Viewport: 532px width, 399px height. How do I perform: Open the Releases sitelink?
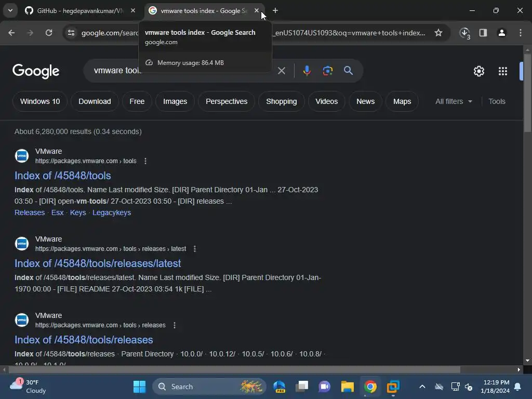point(30,212)
